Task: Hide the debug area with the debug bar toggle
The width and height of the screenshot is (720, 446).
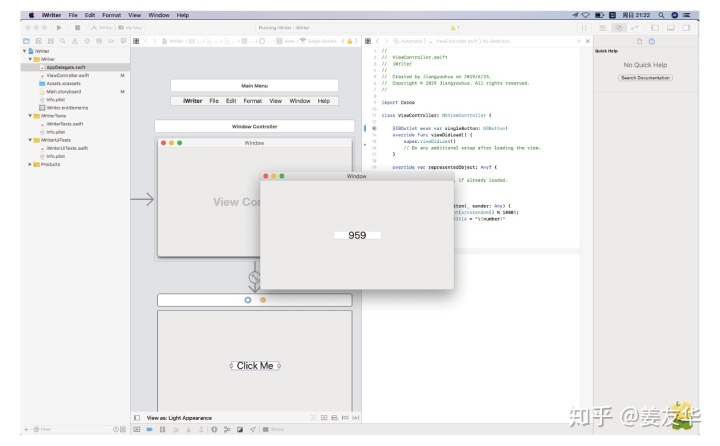Action: pos(137,429)
